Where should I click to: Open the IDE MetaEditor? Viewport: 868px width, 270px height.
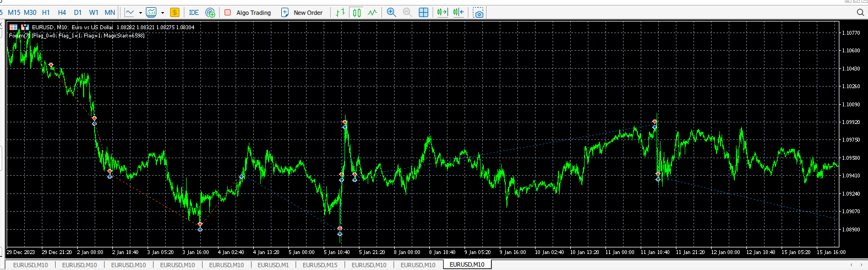[x=194, y=12]
